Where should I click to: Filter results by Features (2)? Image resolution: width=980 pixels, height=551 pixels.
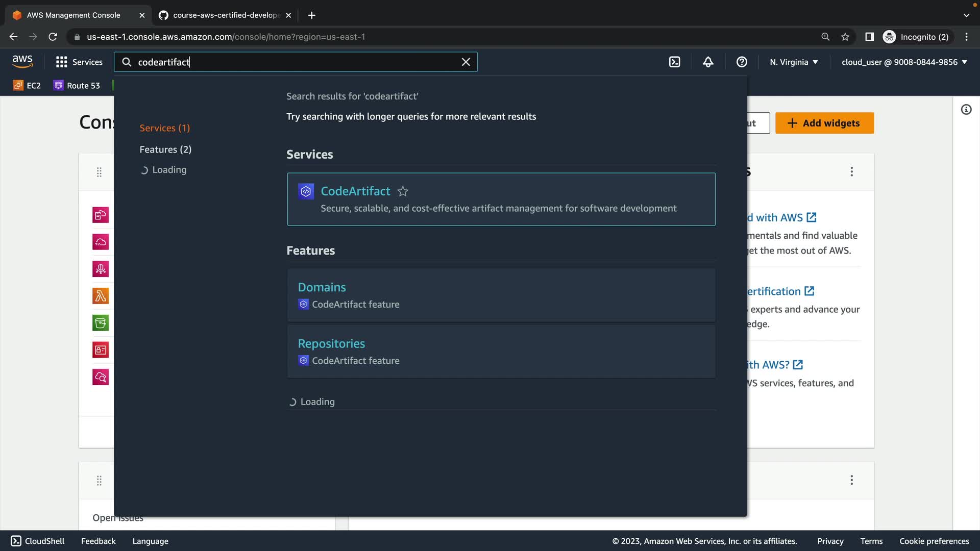pos(165,149)
